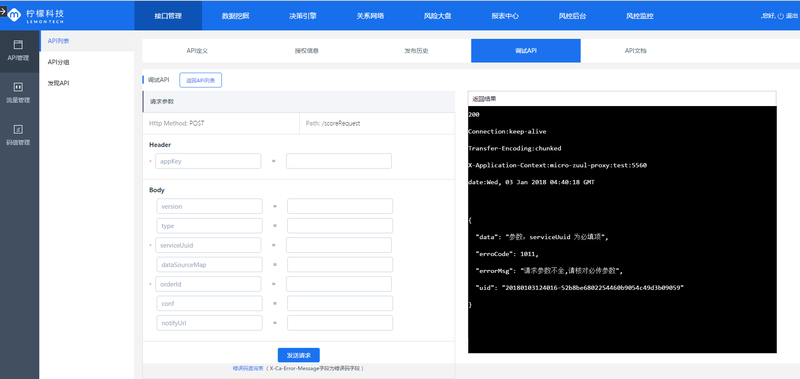The image size is (800, 379).
Task: Click the 'Path: /scoreRequest' text
Action: click(x=333, y=123)
